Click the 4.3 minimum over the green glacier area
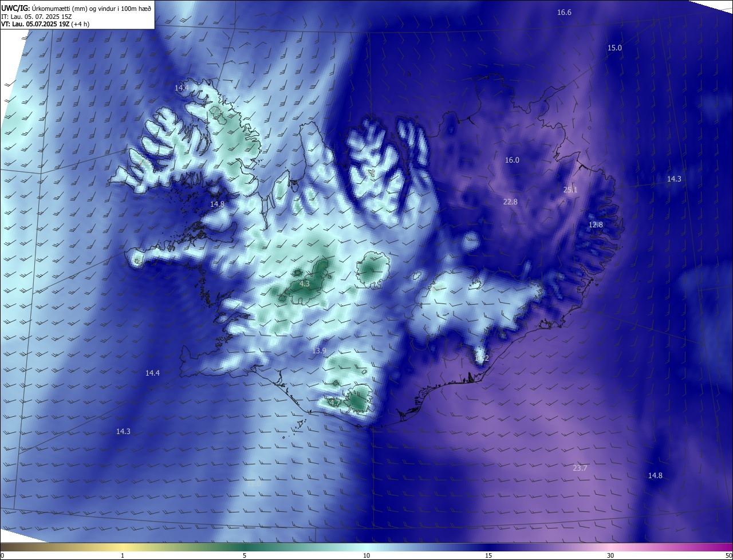Screen dimensions: 733x560 pos(305,283)
